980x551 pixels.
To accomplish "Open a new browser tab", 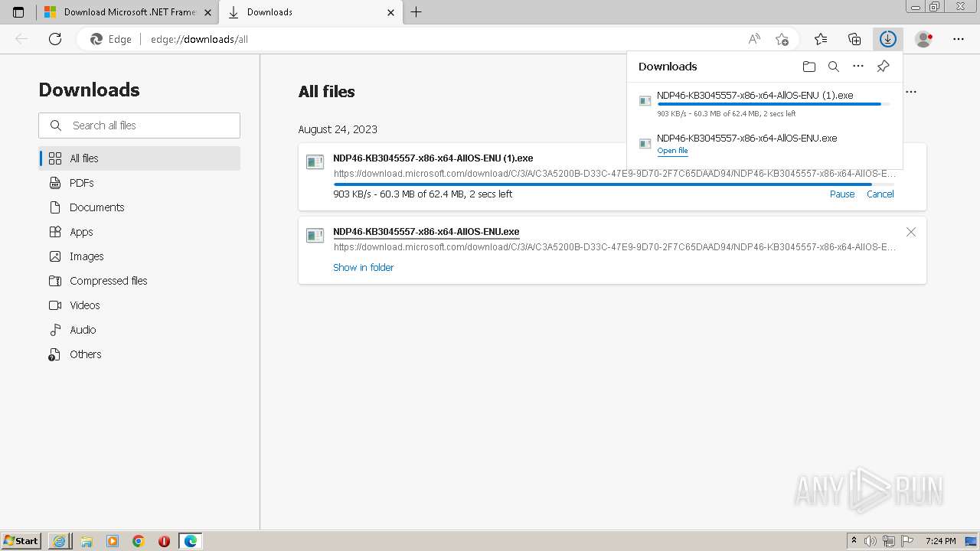I will pyautogui.click(x=416, y=12).
